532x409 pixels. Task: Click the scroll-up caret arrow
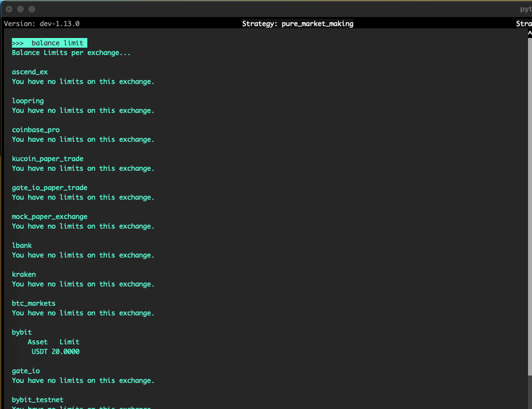tap(529, 33)
